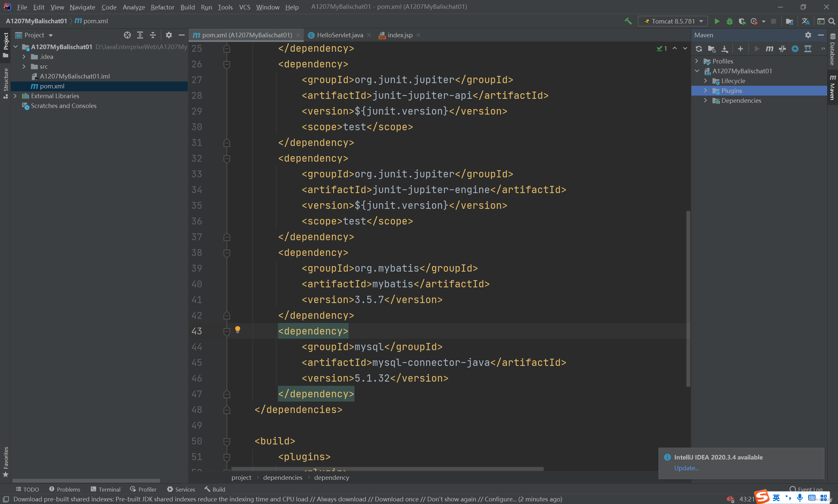This screenshot has width=838, height=504.
Task: Expand Profiles in the Maven panel
Action: [697, 61]
